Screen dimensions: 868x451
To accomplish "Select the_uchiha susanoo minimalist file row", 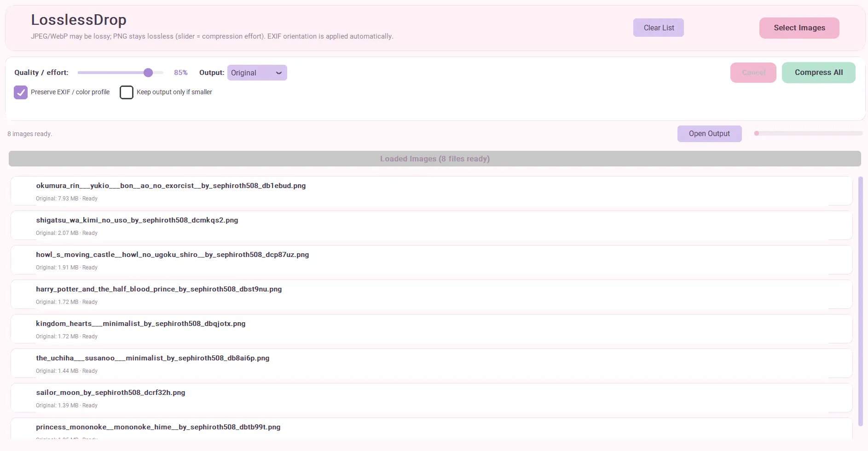I will pos(432,363).
